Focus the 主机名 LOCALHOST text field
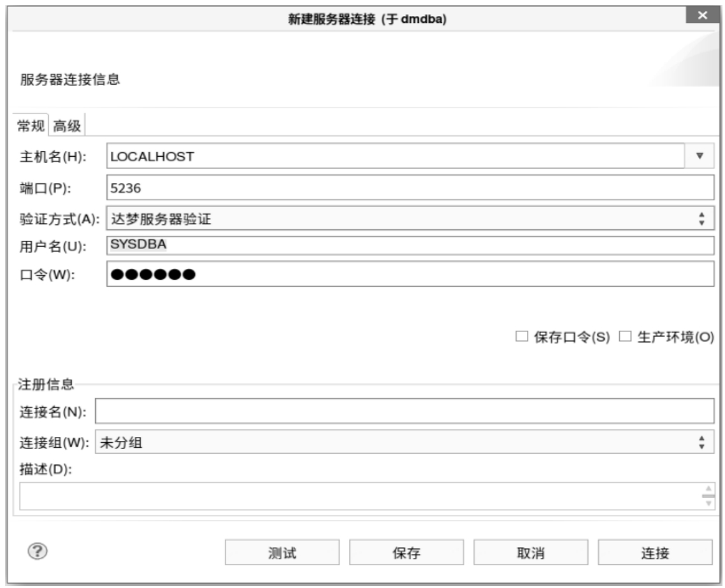 point(395,156)
